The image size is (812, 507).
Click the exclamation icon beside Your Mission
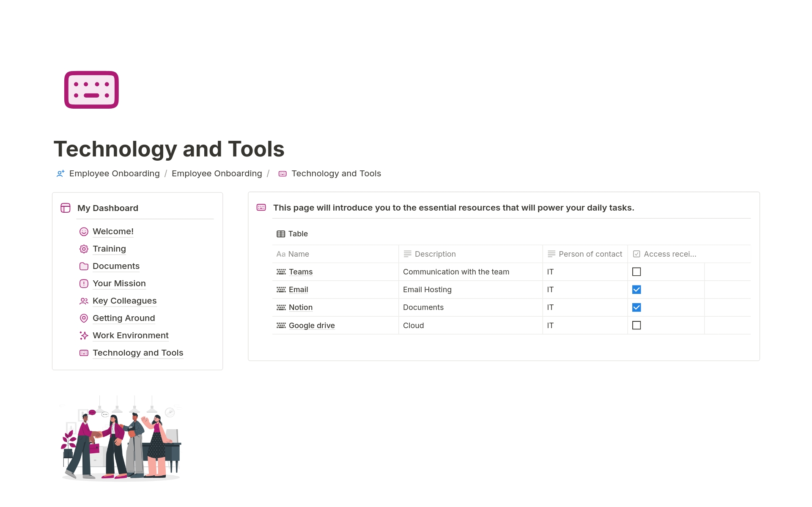(x=84, y=284)
